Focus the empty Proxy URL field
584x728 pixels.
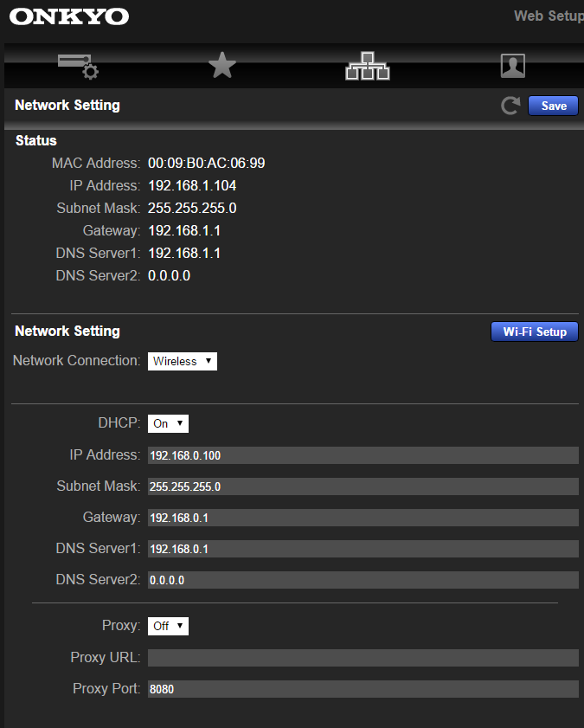363,658
